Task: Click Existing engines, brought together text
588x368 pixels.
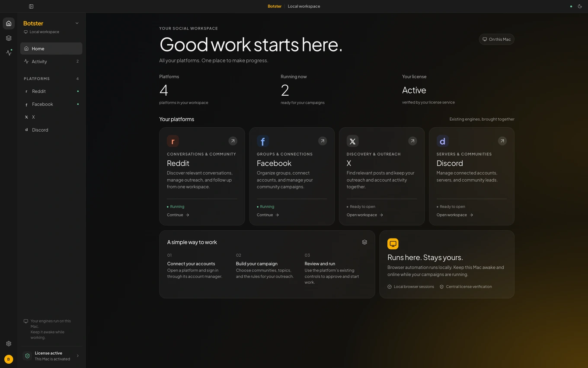Action: click(482, 119)
